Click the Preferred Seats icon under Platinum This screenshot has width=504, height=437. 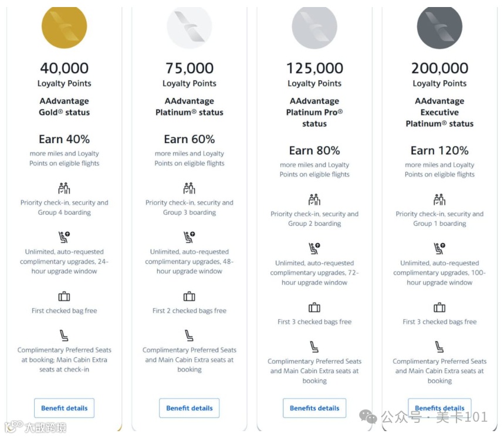coord(189,336)
